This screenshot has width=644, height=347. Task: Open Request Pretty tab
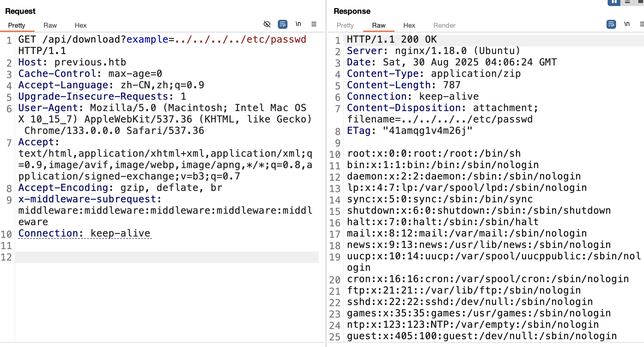coord(17,26)
